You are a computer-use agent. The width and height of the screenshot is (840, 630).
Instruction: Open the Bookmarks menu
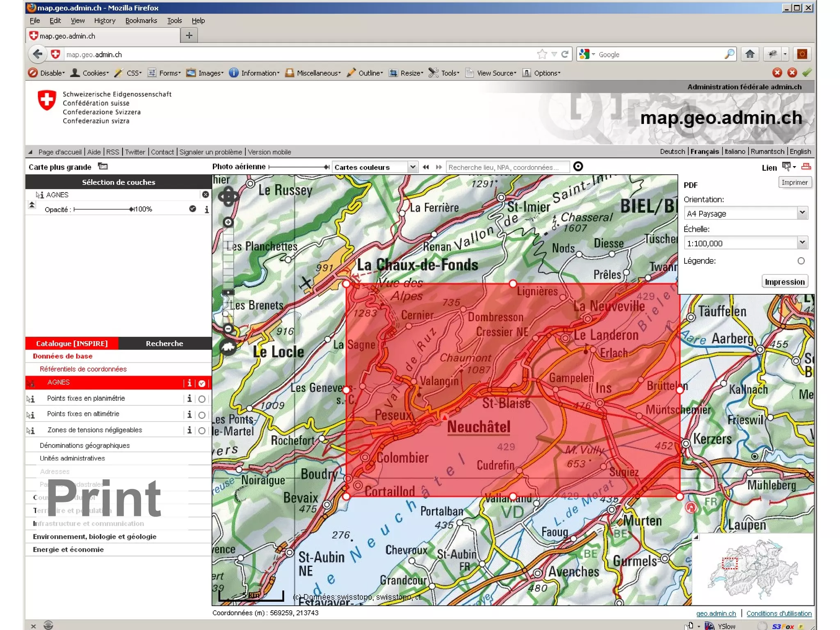tap(141, 21)
